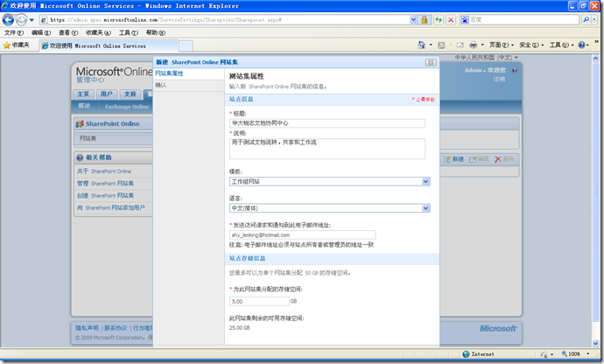Open 编辑 menu
This screenshot has width=604, height=364.
[x=41, y=32]
